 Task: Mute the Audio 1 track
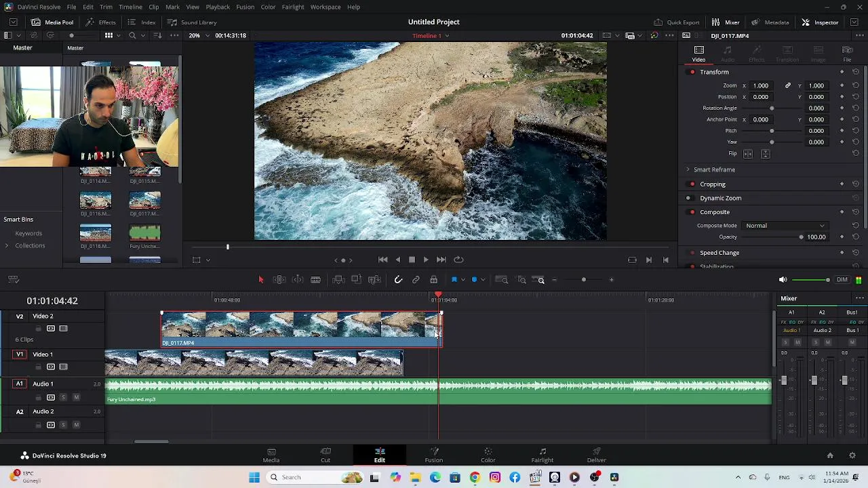click(x=76, y=397)
